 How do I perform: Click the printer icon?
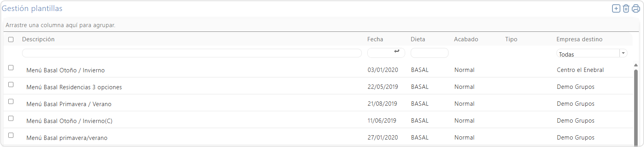(x=636, y=9)
